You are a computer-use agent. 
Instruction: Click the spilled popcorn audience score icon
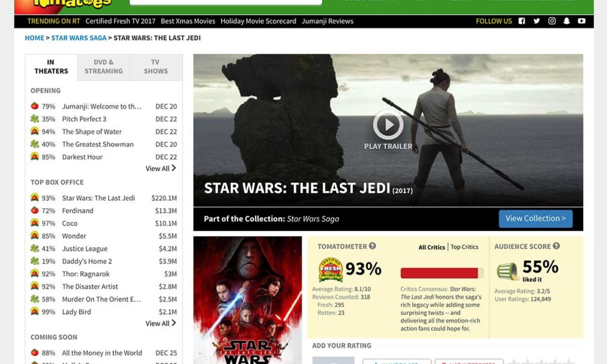(x=508, y=272)
